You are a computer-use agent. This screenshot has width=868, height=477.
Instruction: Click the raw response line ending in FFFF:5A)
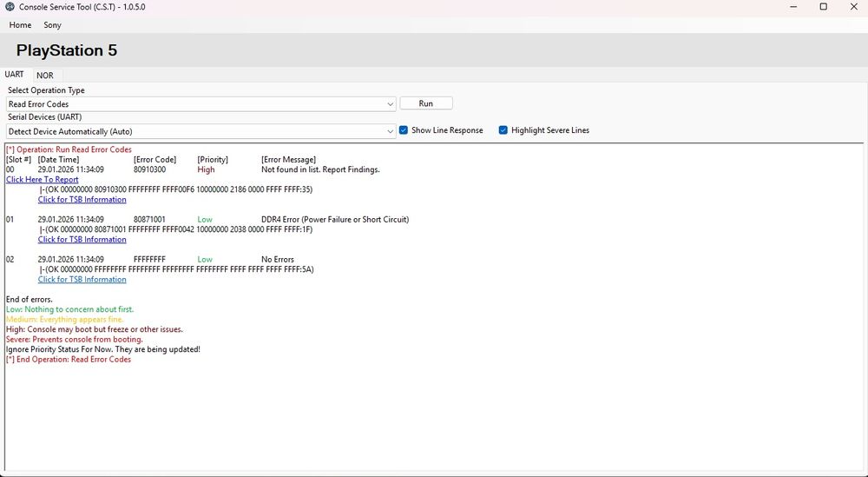click(176, 269)
